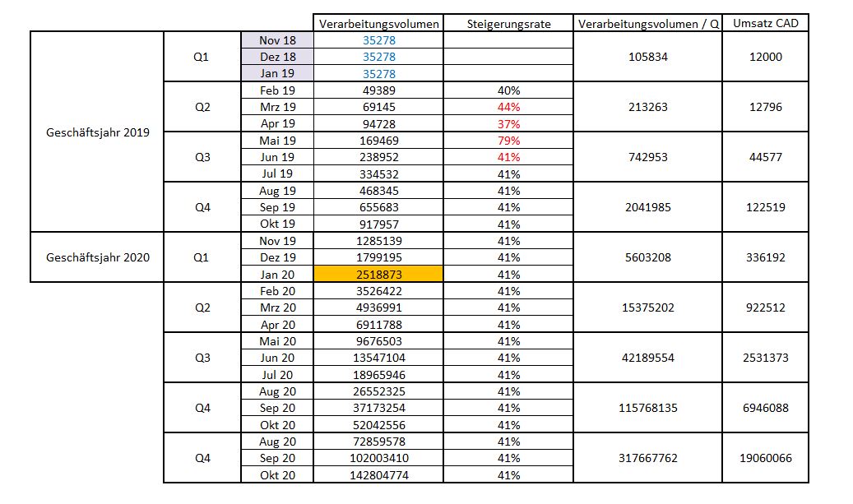Select the Umsatz value 19060066
Viewport: 853px width, 504px height.
(x=766, y=458)
